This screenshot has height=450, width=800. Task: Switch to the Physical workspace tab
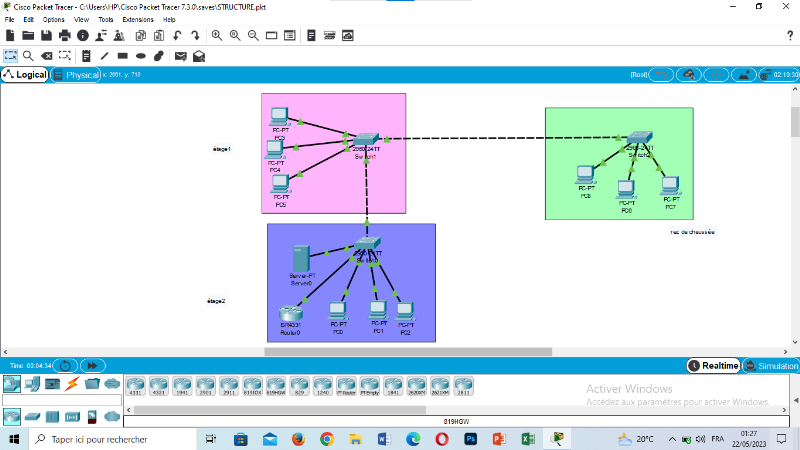(76, 74)
